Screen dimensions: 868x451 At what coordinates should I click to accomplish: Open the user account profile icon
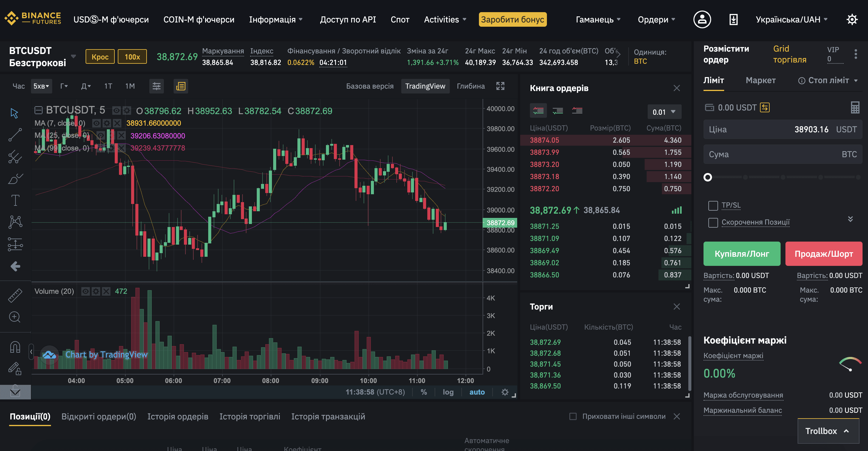pos(702,19)
